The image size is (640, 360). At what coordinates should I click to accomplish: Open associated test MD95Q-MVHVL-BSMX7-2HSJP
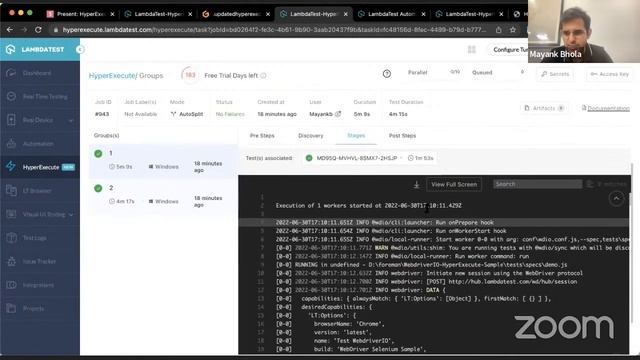pyautogui.click(x=357, y=158)
